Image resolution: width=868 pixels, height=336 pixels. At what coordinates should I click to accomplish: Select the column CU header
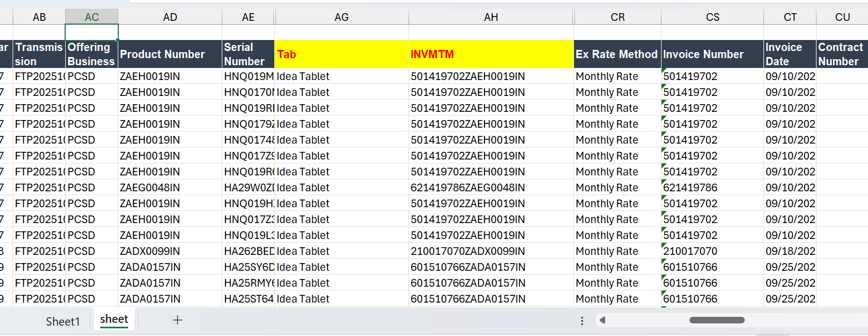[x=842, y=17]
